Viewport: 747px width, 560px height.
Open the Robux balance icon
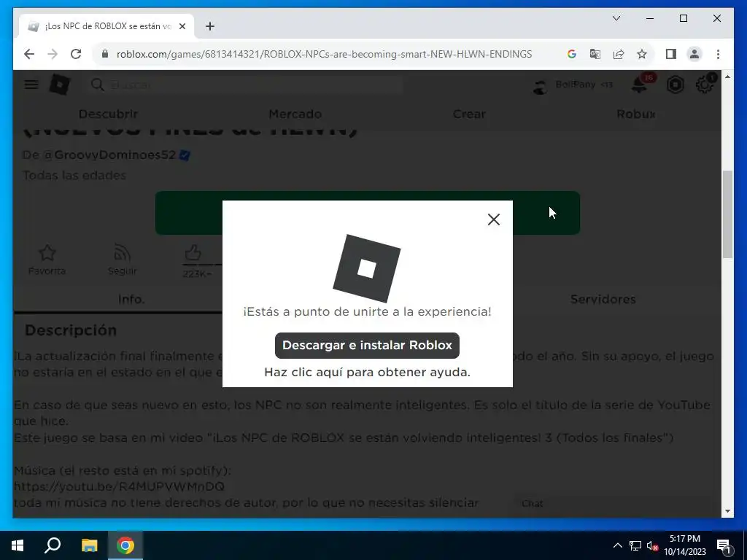click(x=675, y=85)
